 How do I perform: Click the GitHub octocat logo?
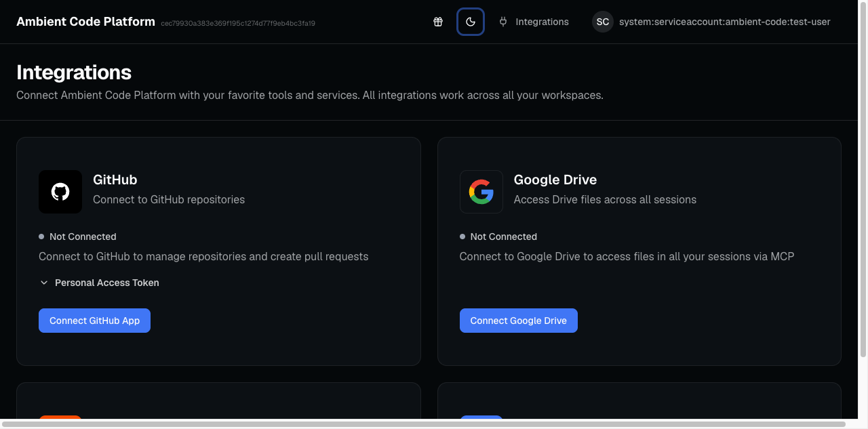point(60,192)
